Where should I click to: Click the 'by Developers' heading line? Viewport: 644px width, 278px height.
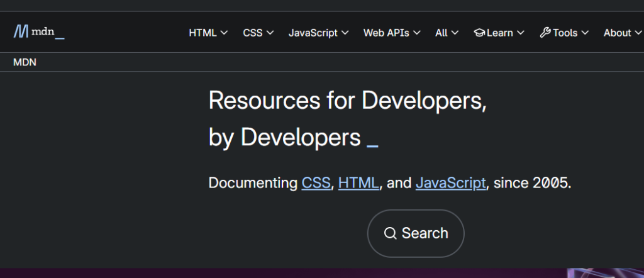pyautogui.click(x=285, y=137)
